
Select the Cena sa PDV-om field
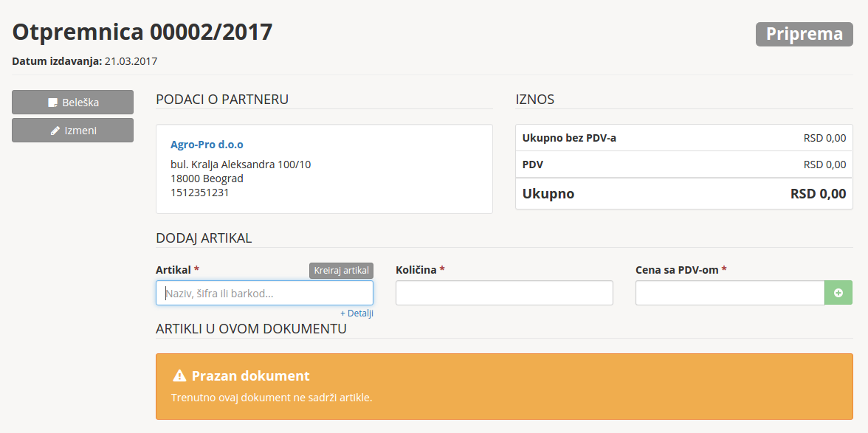[729, 293]
